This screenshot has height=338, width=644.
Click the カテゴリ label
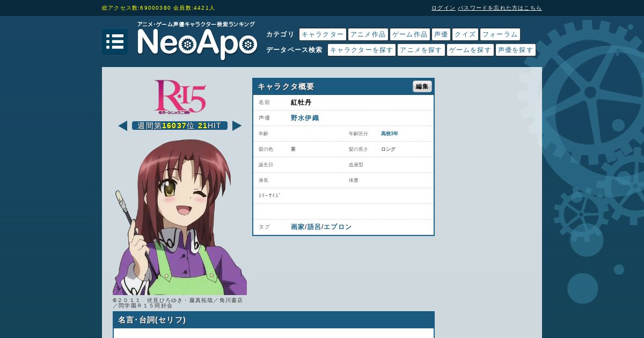coord(280,34)
